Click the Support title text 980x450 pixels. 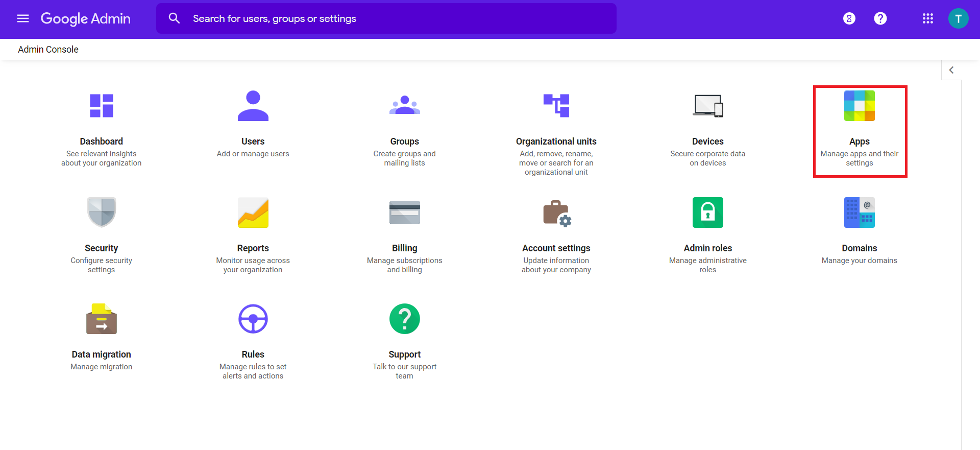coord(405,354)
